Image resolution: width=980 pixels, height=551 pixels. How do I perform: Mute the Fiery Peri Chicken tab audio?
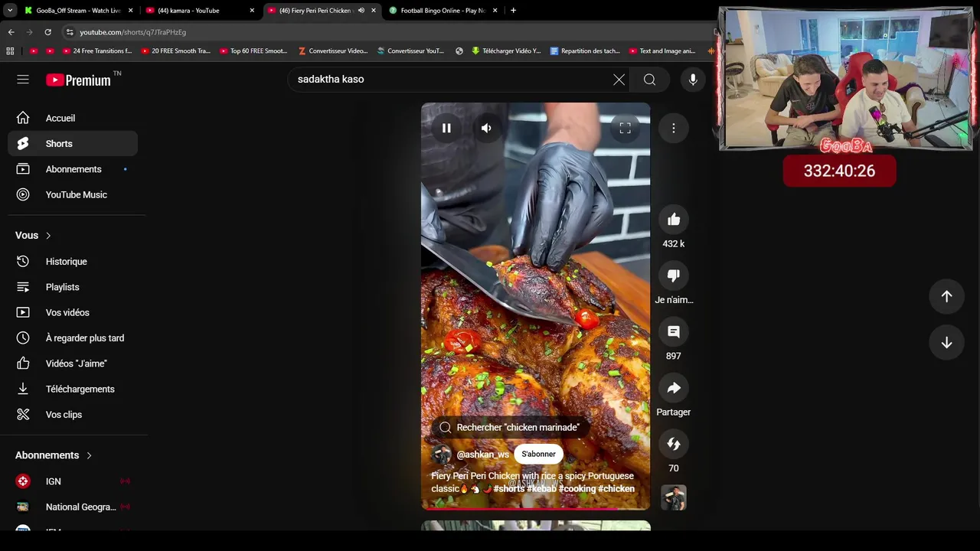[361, 11]
